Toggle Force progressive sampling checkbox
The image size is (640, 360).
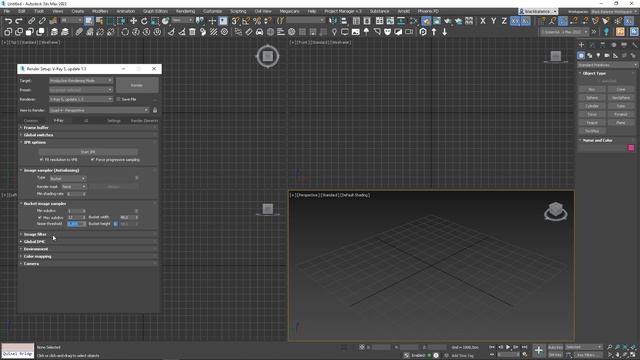click(x=93, y=160)
